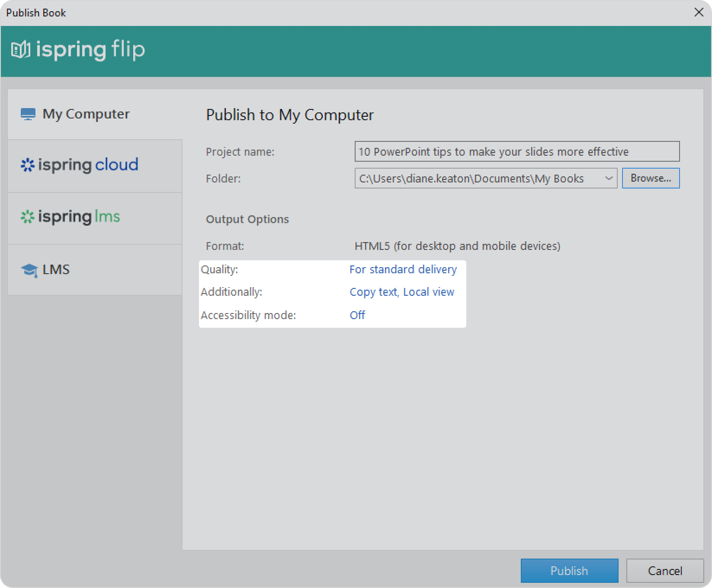Click the green iSpring LMS snowflake icon
The width and height of the screenshot is (712, 588).
[x=27, y=217]
